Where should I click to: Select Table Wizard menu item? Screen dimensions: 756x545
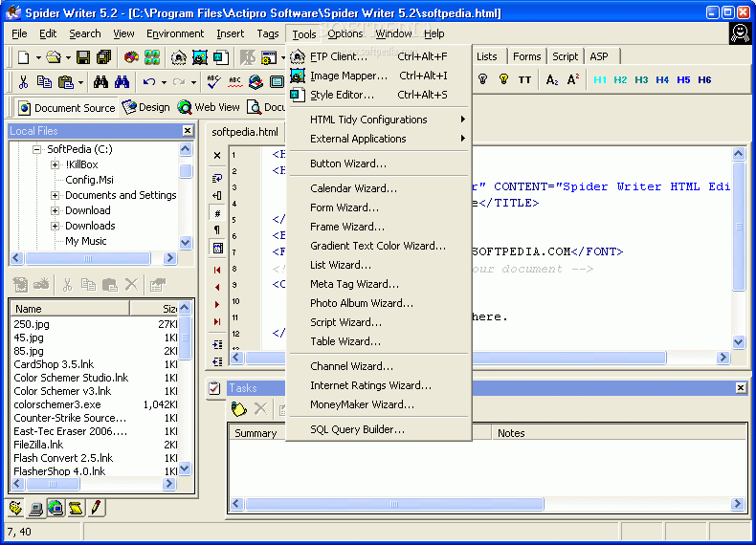point(379,341)
